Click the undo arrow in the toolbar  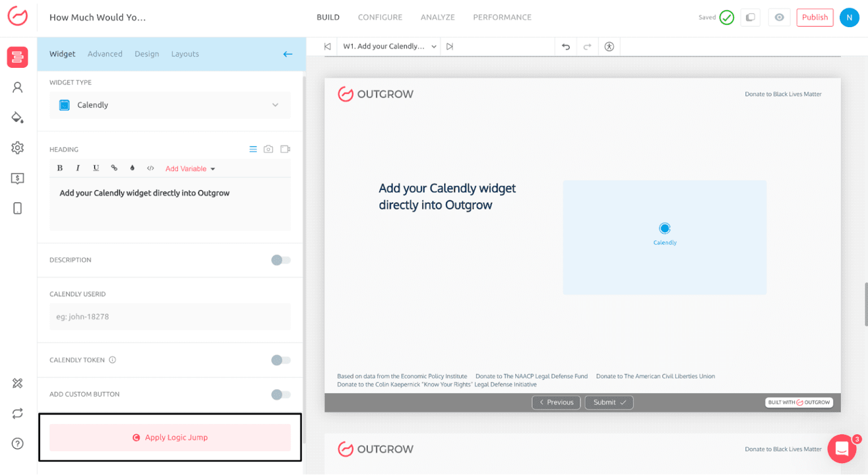(566, 47)
